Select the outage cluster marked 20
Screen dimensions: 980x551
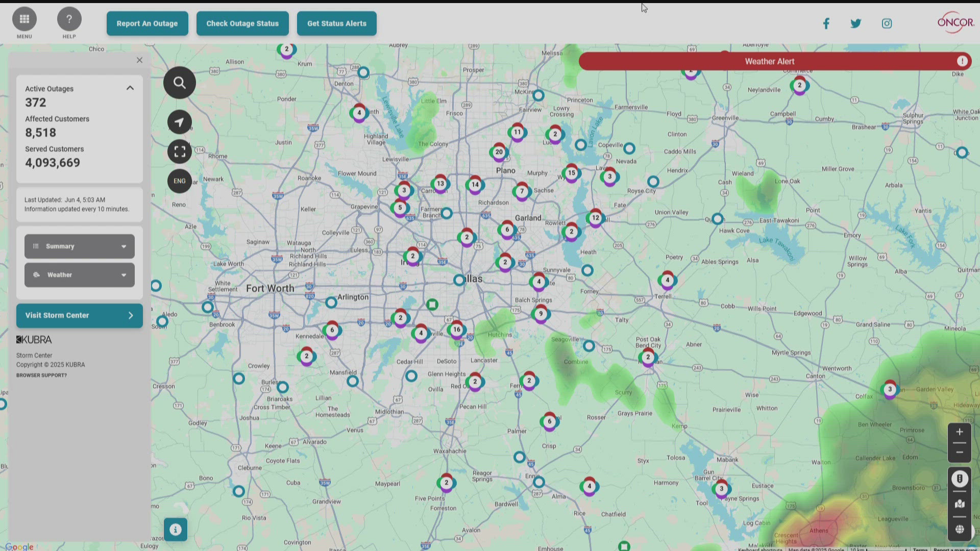(x=499, y=152)
